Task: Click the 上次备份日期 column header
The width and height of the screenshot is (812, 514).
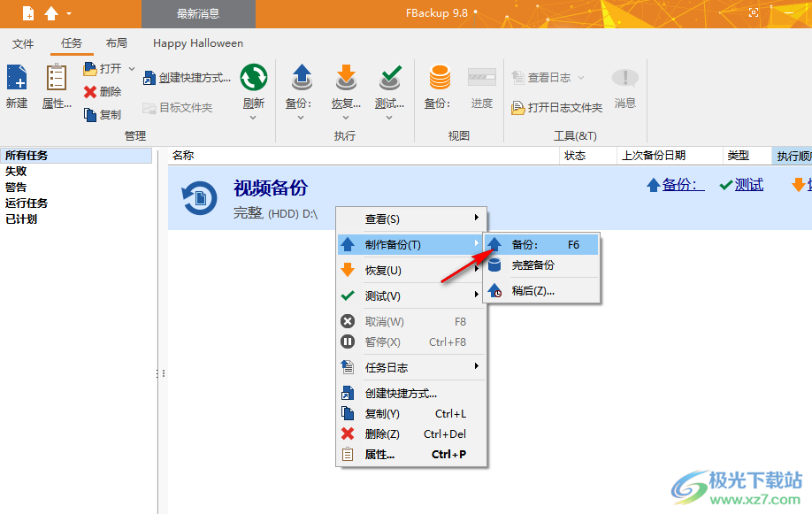Action: (x=670, y=156)
